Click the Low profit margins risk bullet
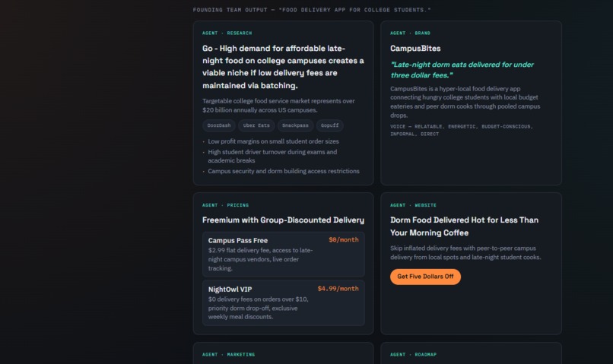 [x=273, y=141]
